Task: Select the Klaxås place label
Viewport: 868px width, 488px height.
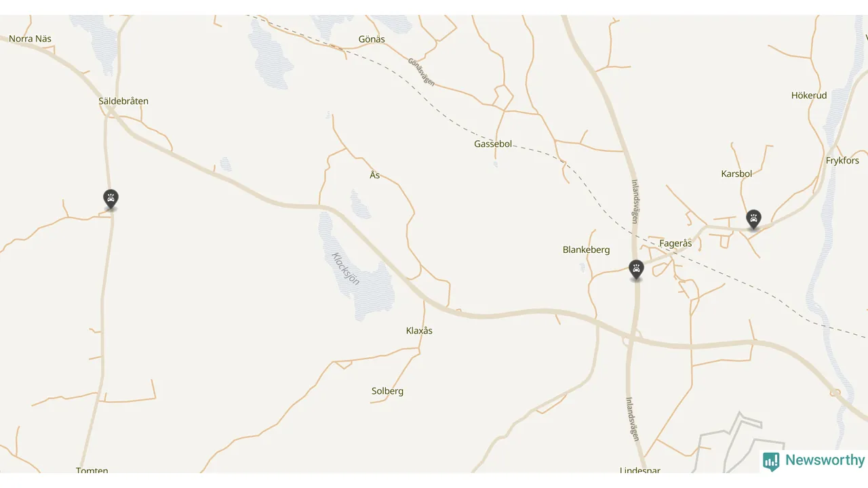Action: pos(419,331)
